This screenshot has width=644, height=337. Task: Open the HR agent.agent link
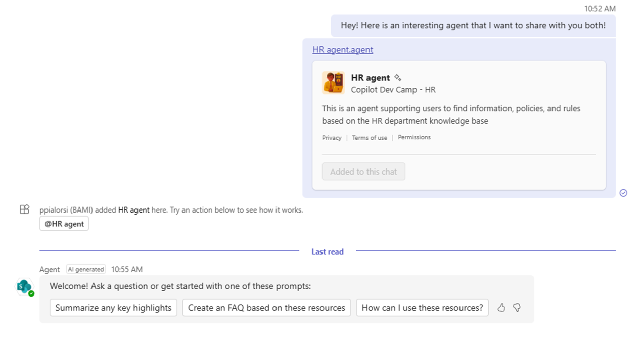[343, 50]
